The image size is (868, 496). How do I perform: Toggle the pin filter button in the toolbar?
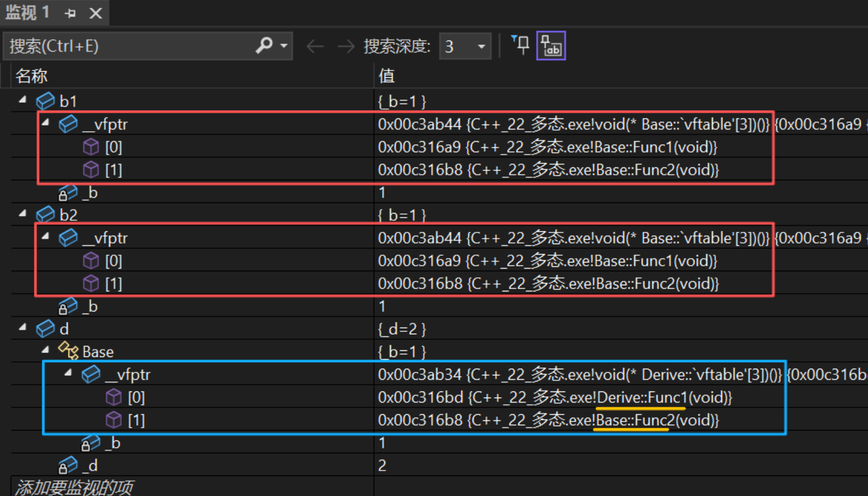tap(520, 45)
